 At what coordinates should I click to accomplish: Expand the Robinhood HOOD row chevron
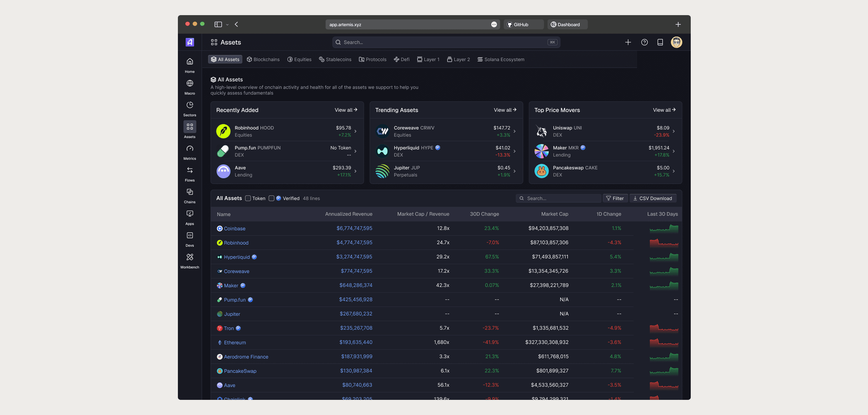(x=355, y=132)
